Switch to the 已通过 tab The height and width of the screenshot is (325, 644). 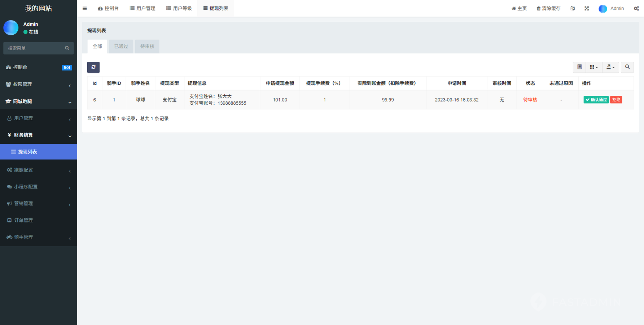pyautogui.click(x=121, y=47)
